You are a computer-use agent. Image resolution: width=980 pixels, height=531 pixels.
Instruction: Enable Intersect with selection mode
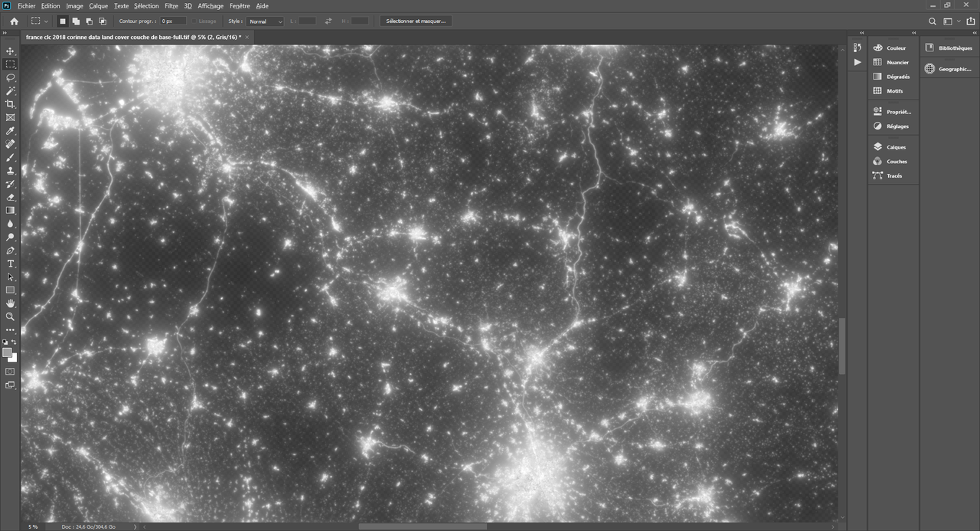click(x=102, y=21)
